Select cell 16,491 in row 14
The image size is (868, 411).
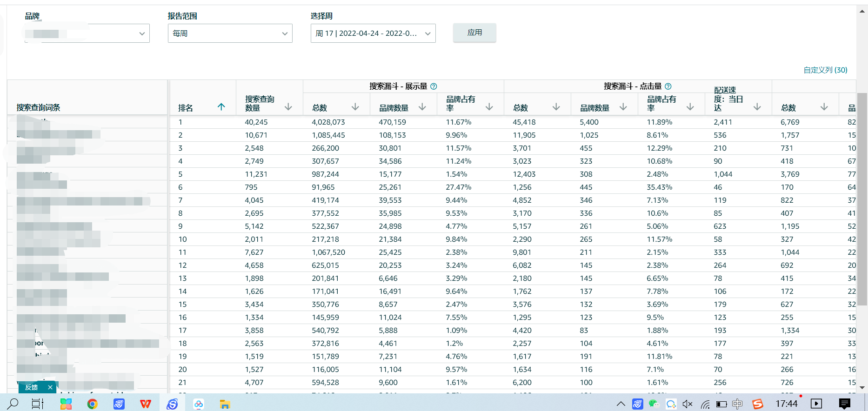[x=390, y=292]
